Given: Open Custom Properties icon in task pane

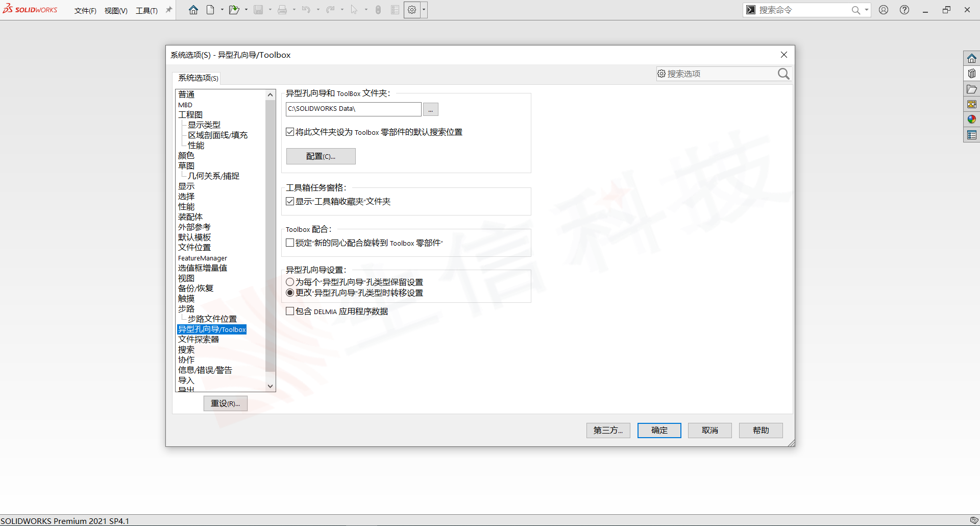Looking at the screenshot, I should pyautogui.click(x=972, y=135).
